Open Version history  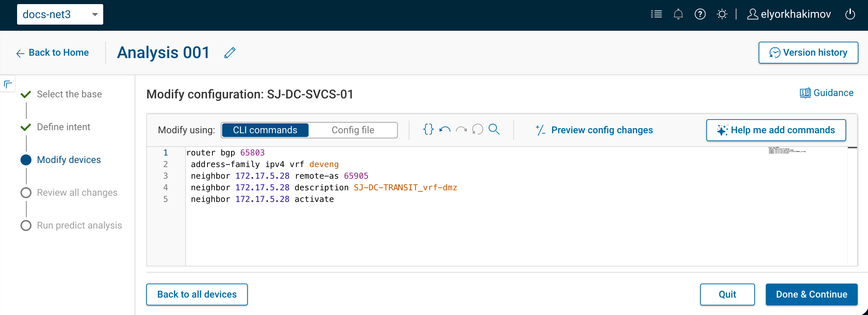[808, 53]
